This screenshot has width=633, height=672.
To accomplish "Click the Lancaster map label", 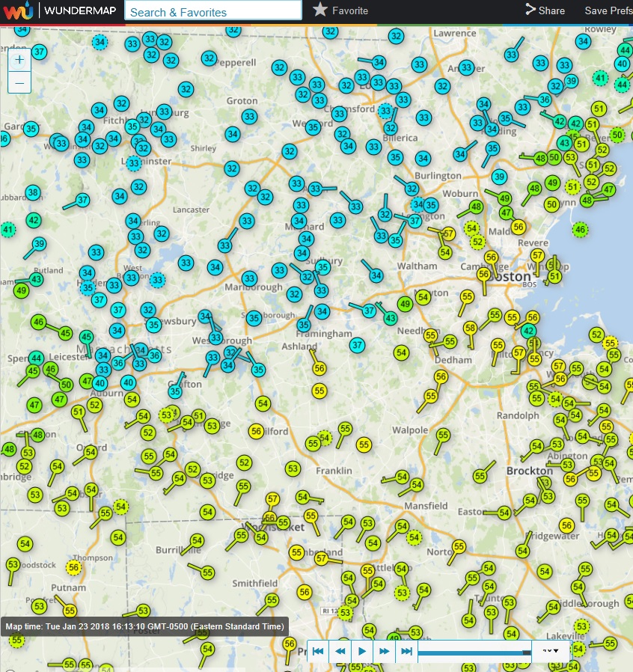I will [x=191, y=210].
